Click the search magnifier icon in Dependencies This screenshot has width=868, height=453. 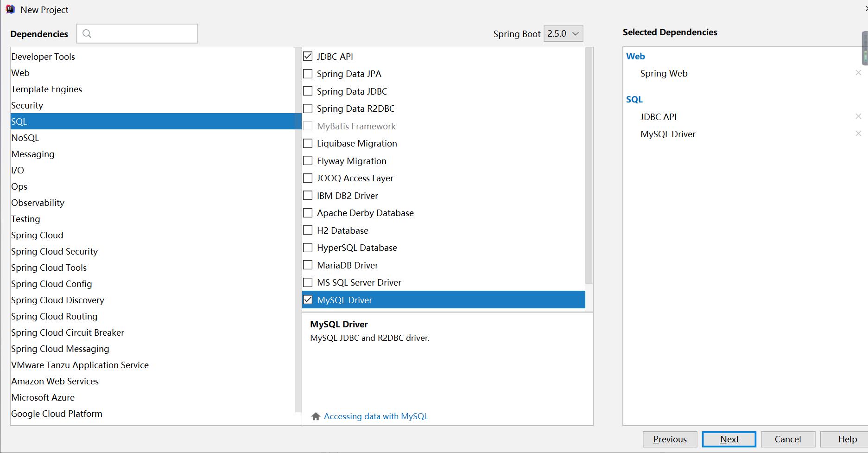point(87,33)
